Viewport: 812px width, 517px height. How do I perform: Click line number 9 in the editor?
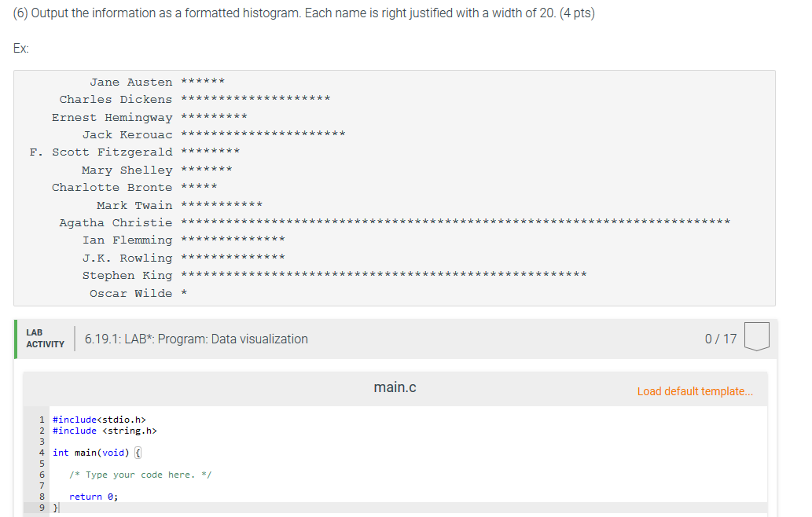pos(41,507)
